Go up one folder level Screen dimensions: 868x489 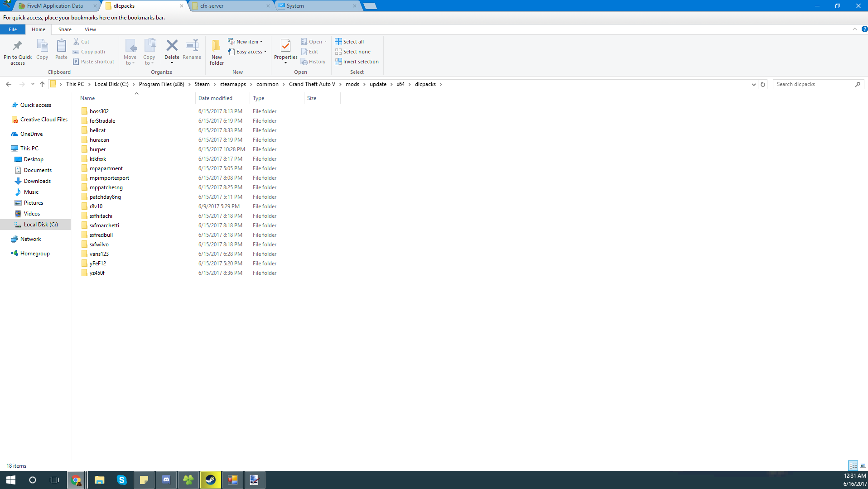click(42, 84)
